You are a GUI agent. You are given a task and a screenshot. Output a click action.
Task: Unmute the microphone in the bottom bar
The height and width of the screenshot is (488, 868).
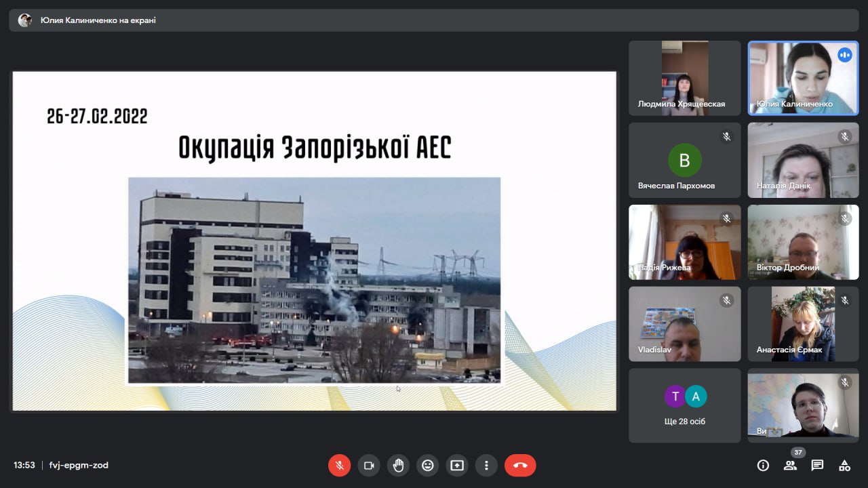(x=340, y=466)
